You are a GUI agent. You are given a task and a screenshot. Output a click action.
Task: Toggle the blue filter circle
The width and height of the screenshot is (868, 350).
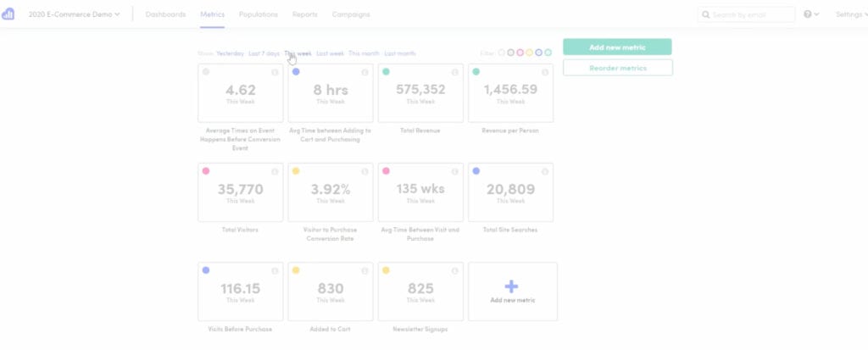(x=538, y=53)
